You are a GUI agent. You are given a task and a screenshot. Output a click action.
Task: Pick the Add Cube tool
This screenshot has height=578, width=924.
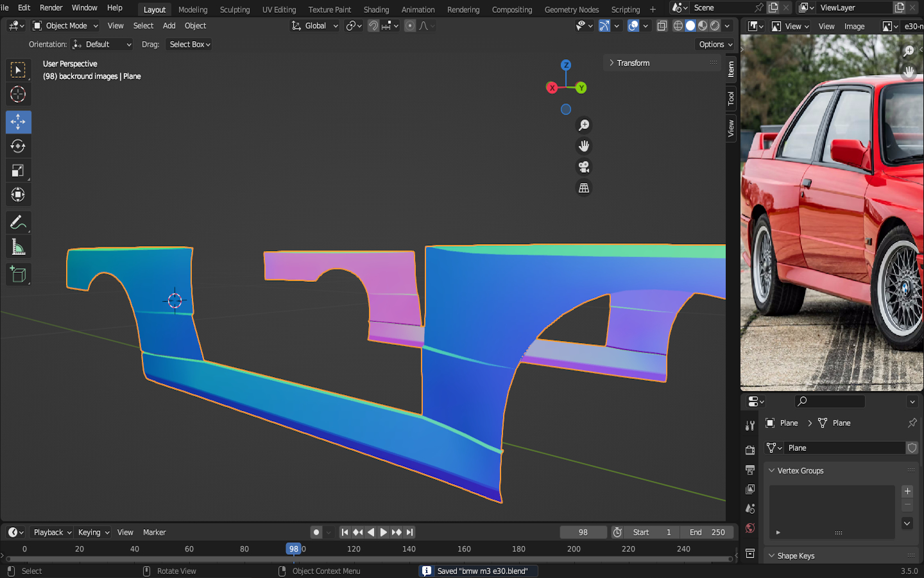coord(18,275)
